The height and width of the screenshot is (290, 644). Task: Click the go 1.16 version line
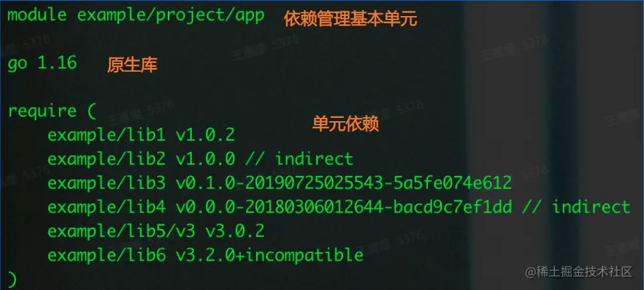(x=42, y=64)
